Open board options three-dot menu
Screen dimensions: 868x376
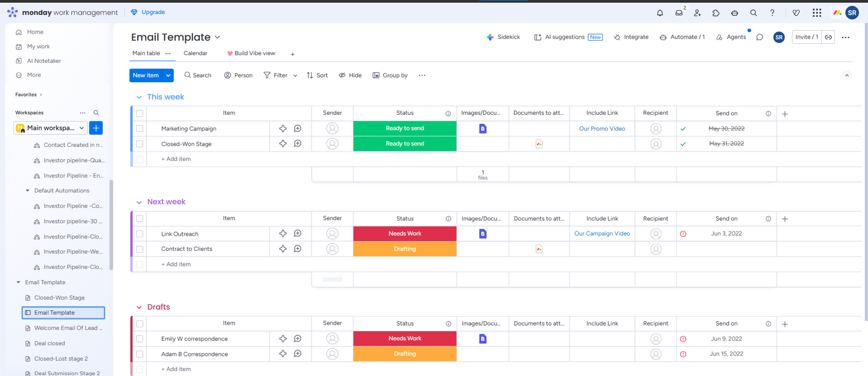pos(846,37)
